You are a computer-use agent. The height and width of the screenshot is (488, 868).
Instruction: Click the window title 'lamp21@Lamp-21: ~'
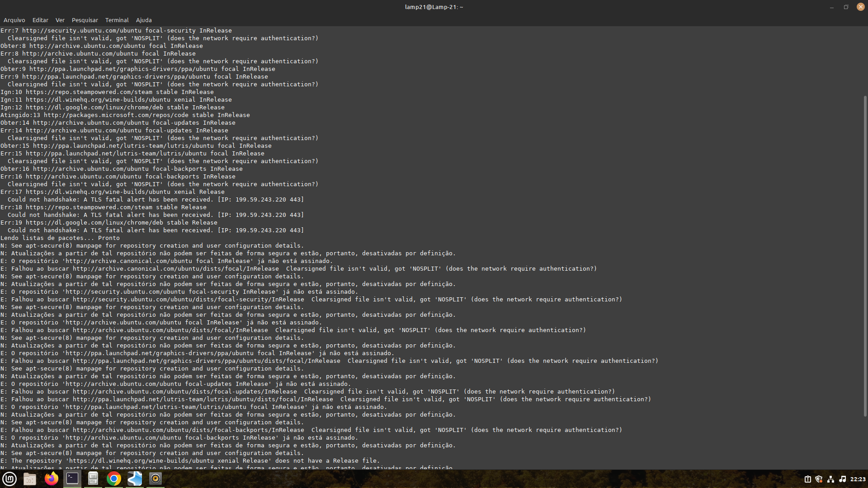[434, 7]
